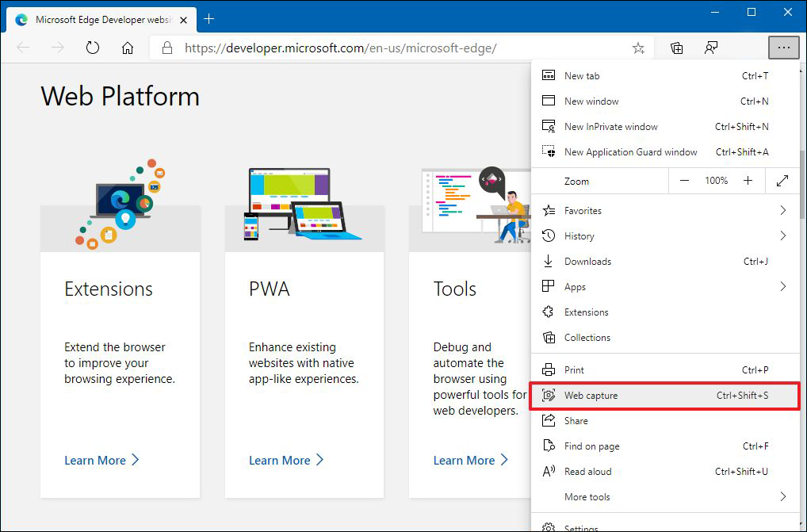Increase zoom with the plus button
This screenshot has height=532, width=807.
point(748,181)
